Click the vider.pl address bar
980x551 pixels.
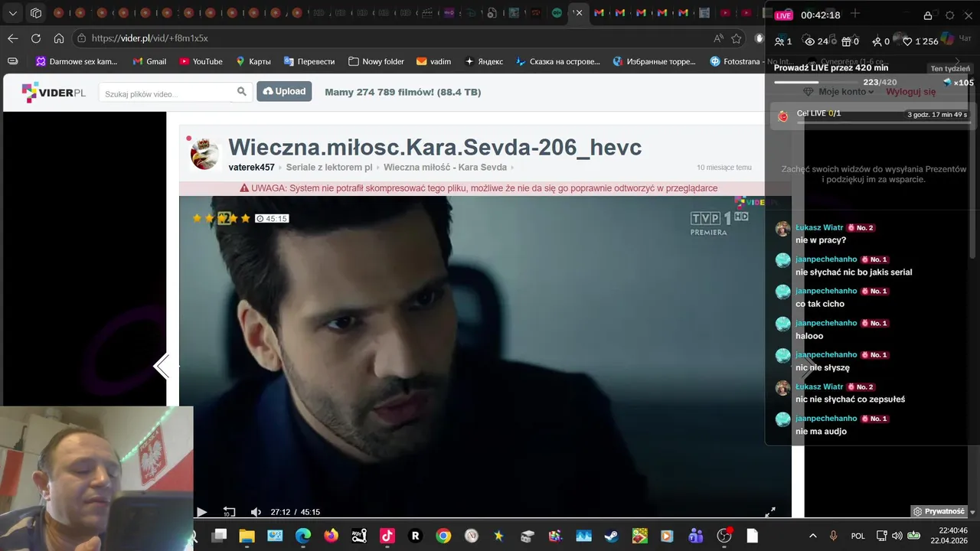pyautogui.click(x=398, y=38)
